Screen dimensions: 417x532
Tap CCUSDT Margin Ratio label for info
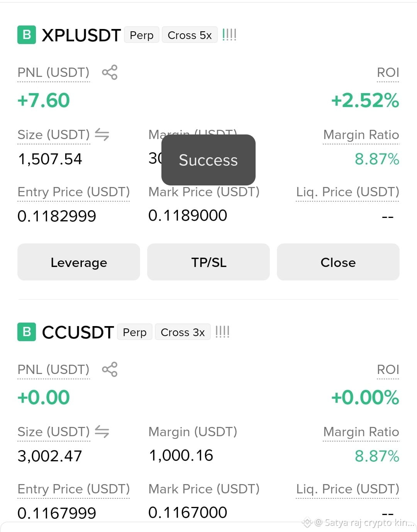361,432
